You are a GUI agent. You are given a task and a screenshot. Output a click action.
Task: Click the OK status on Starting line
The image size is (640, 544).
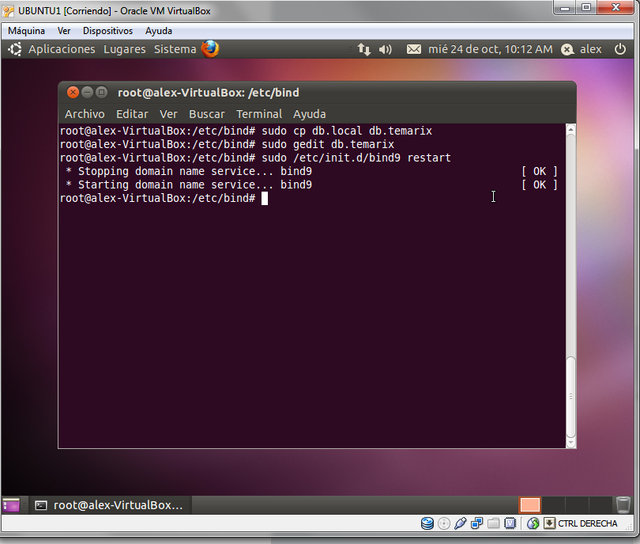pos(539,185)
